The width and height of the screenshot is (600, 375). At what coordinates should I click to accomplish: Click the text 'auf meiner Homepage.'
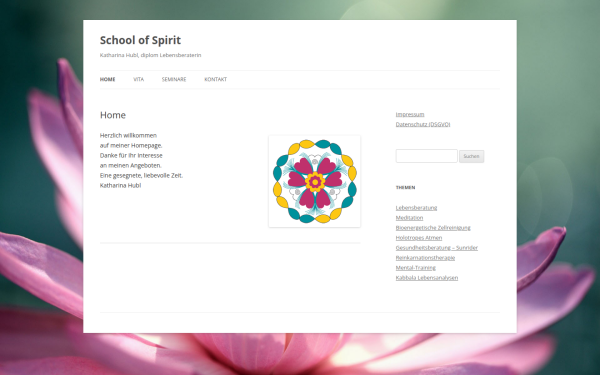click(131, 145)
